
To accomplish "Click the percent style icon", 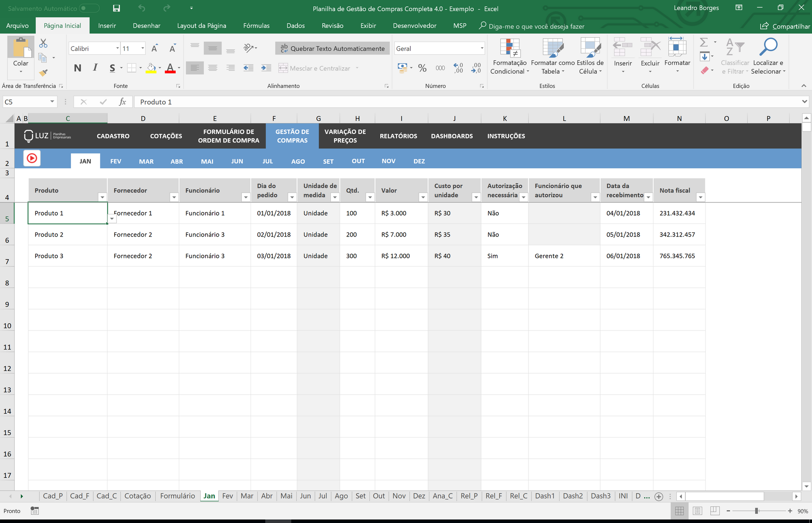I will pos(422,68).
